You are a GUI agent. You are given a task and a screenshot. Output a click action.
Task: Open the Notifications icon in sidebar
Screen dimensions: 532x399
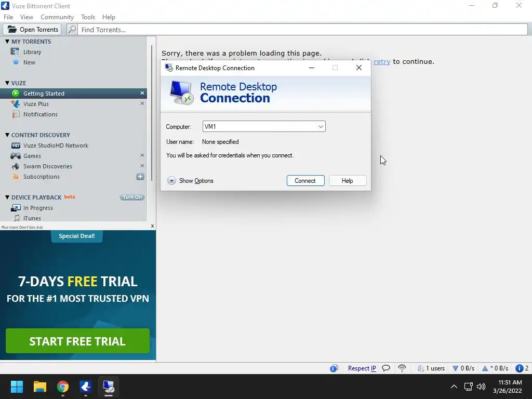[x=16, y=114]
